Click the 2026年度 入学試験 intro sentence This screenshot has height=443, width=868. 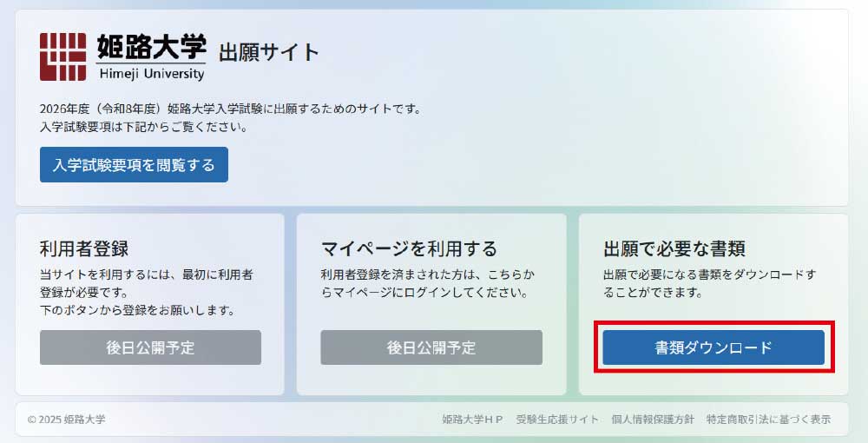coord(230,109)
